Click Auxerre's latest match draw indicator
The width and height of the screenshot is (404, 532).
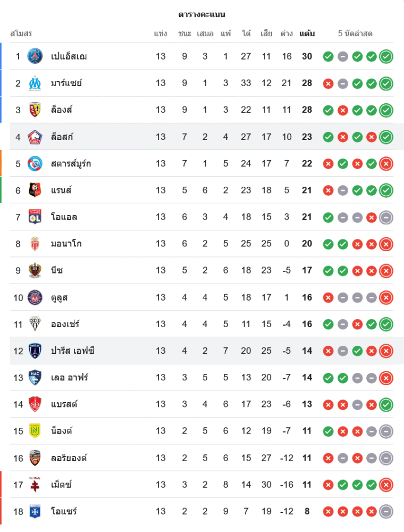point(386,511)
